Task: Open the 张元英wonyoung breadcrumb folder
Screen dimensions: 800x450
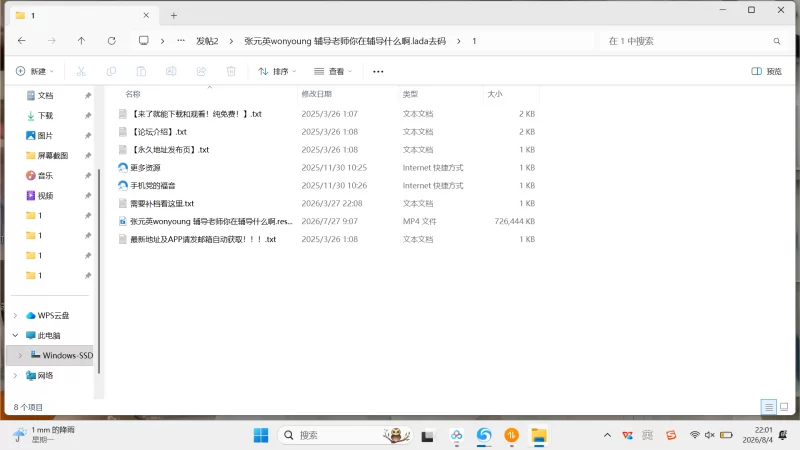Action: tap(345, 41)
